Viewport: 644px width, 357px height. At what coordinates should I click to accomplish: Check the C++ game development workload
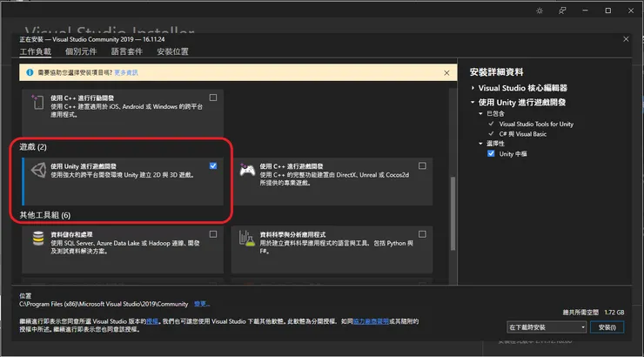coord(422,166)
